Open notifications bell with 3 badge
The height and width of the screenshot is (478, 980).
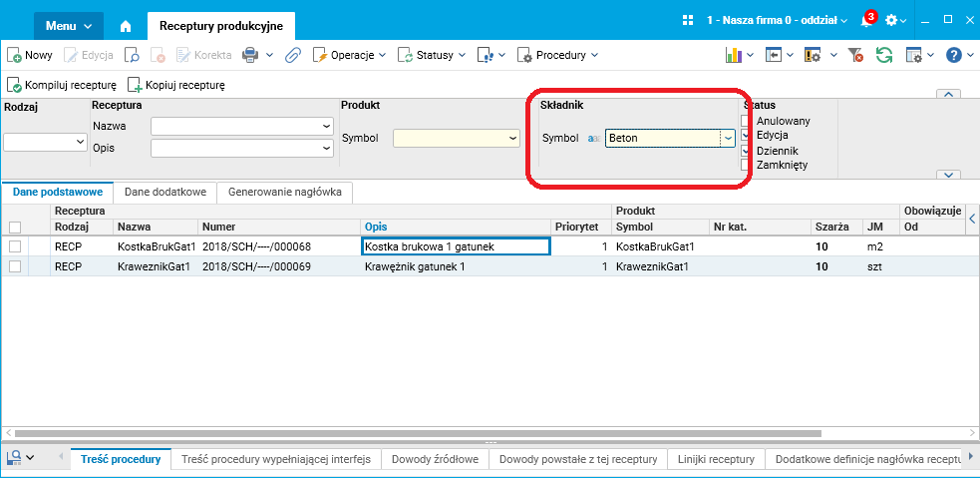coord(867,19)
